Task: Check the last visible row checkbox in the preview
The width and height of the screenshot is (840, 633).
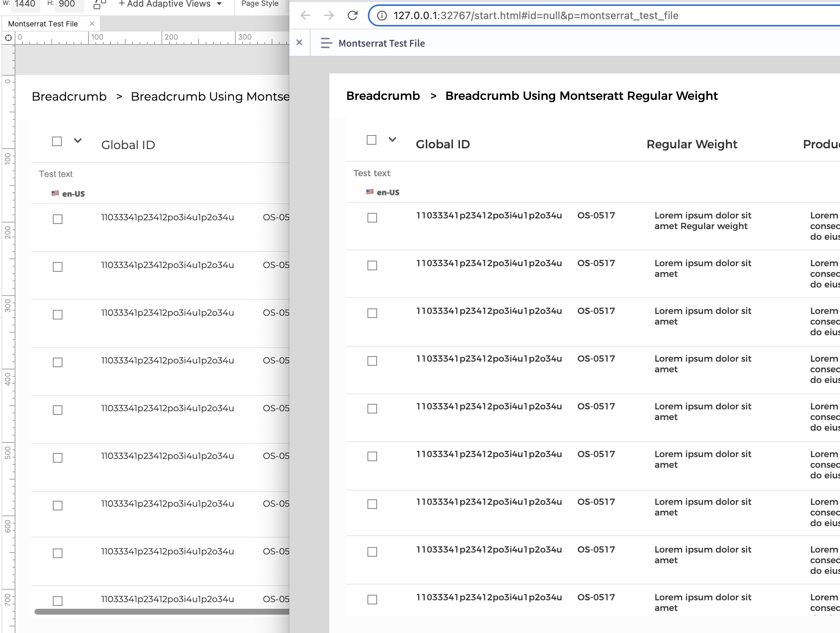Action: click(x=372, y=600)
